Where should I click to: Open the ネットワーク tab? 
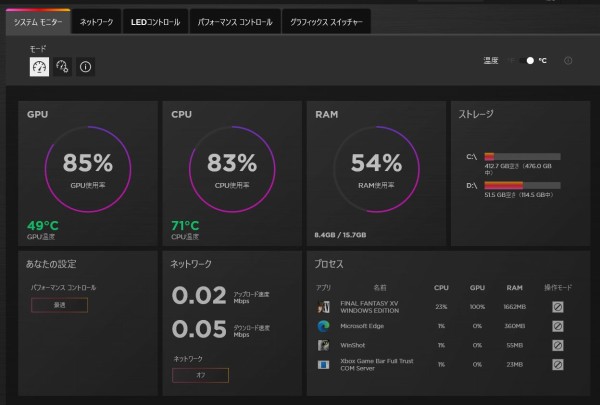(97, 22)
